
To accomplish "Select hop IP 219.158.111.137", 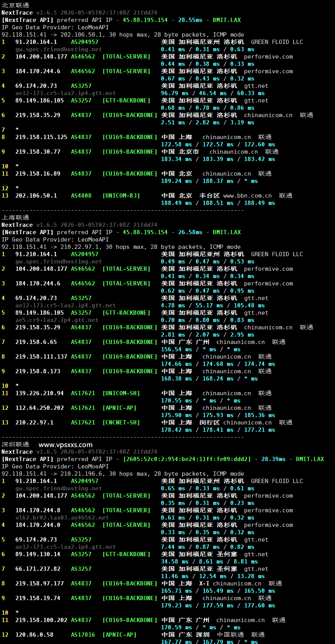I will point(41,357).
